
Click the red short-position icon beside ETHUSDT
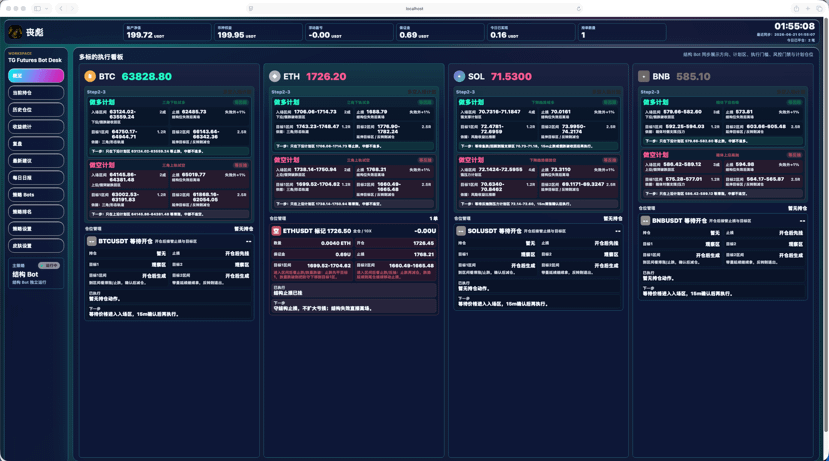click(276, 231)
